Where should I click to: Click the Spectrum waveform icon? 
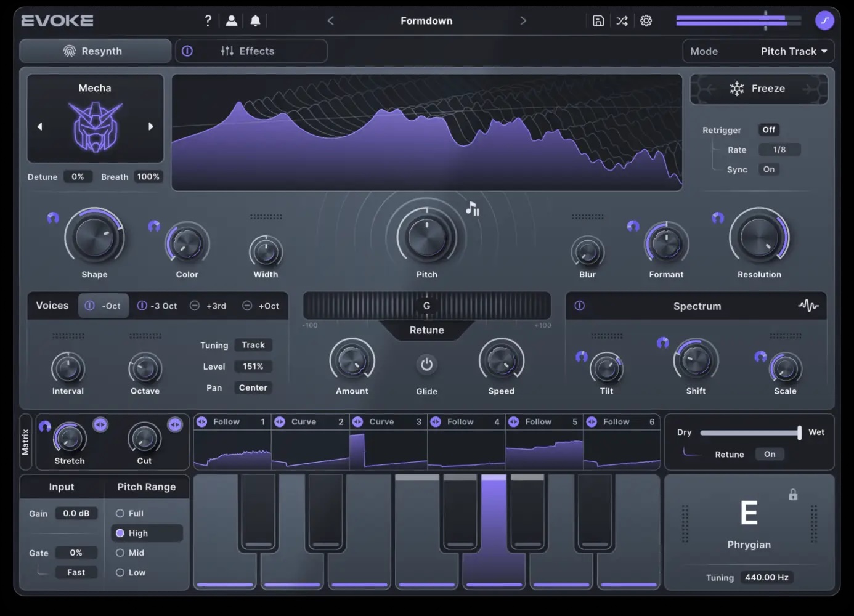808,306
